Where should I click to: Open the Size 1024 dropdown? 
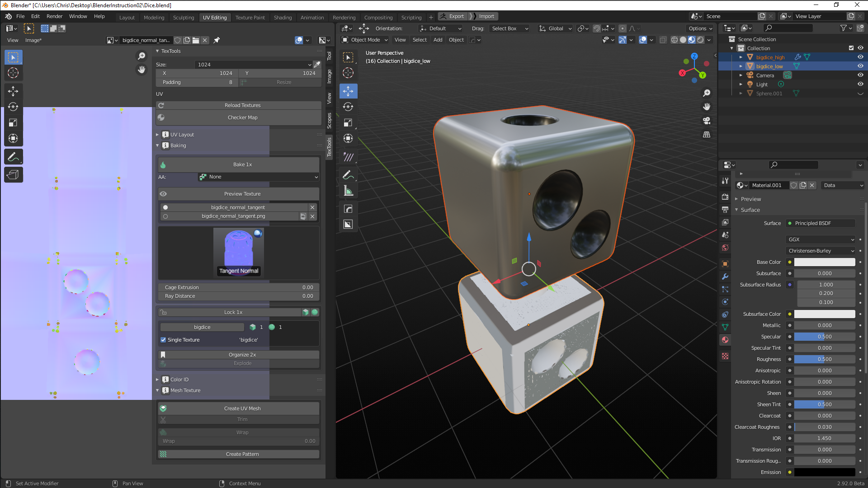coord(254,65)
